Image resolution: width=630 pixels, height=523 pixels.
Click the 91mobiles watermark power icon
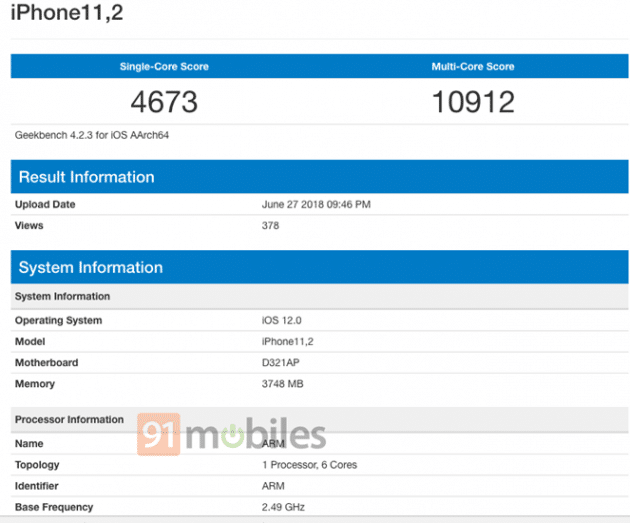pyautogui.click(x=231, y=437)
